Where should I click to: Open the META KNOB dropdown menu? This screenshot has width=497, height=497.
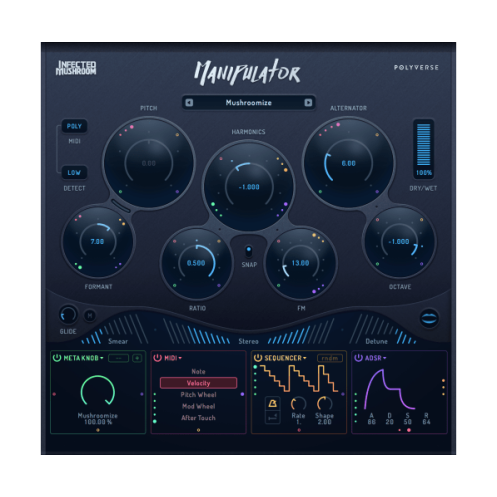pos(83,358)
